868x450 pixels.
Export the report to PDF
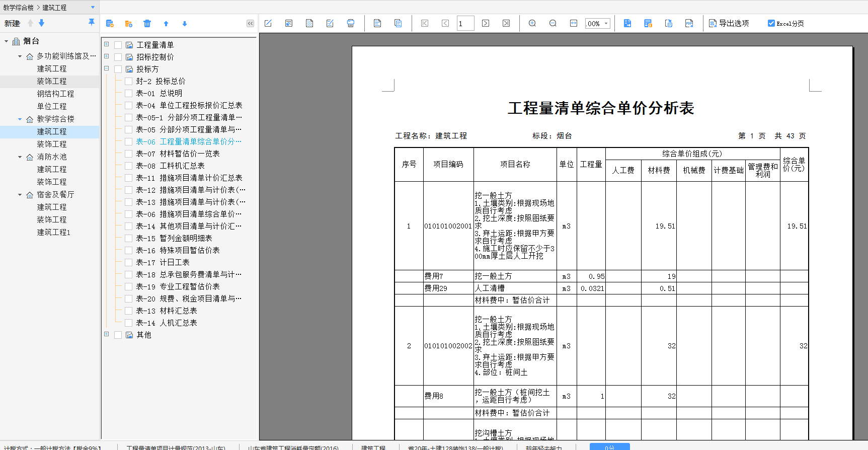pos(689,23)
